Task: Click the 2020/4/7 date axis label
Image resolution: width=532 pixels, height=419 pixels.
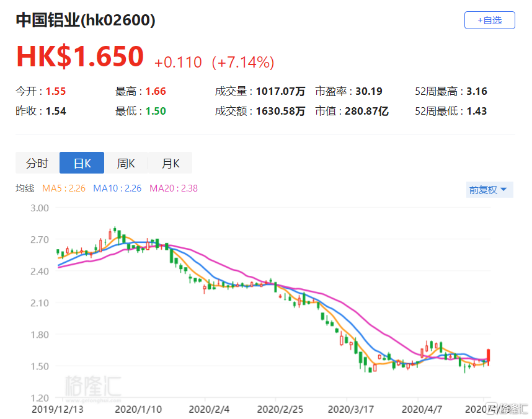Action: [x=422, y=410]
